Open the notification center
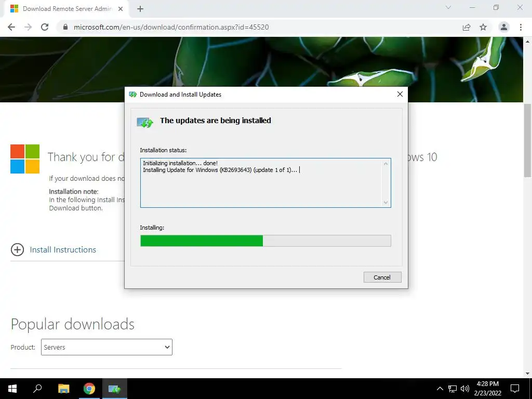Screen dimensions: 532x399 click(x=515, y=389)
